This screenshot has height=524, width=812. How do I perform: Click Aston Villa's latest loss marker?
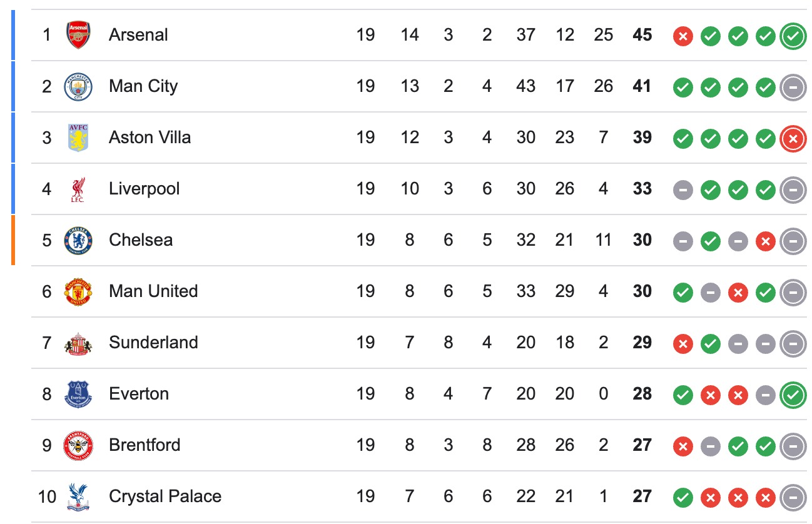tap(792, 138)
